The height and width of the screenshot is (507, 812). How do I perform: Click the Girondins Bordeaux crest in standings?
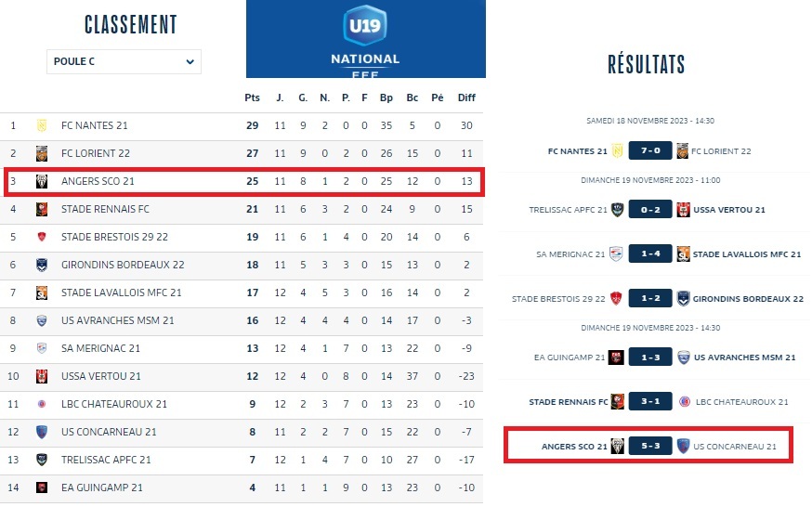click(42, 265)
